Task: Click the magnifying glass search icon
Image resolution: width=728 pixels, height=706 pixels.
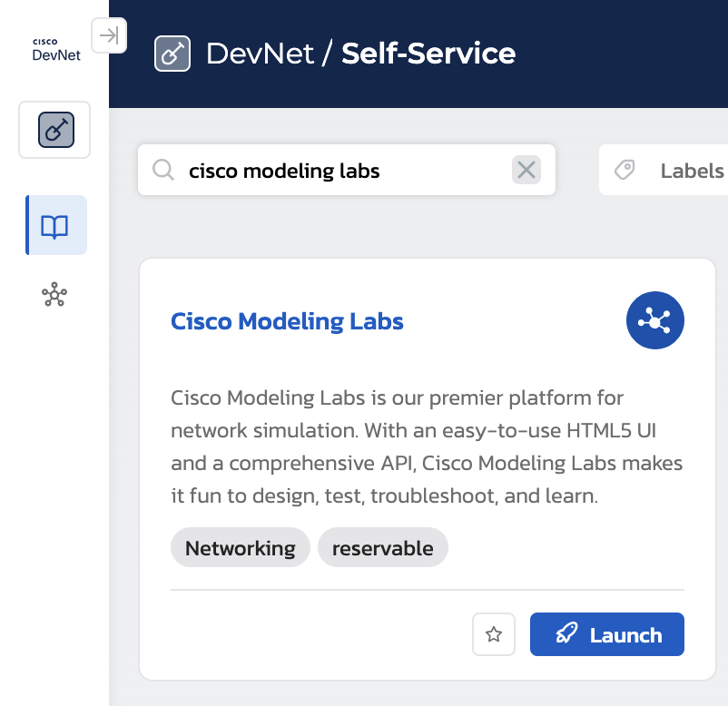Action: pyautogui.click(x=163, y=171)
